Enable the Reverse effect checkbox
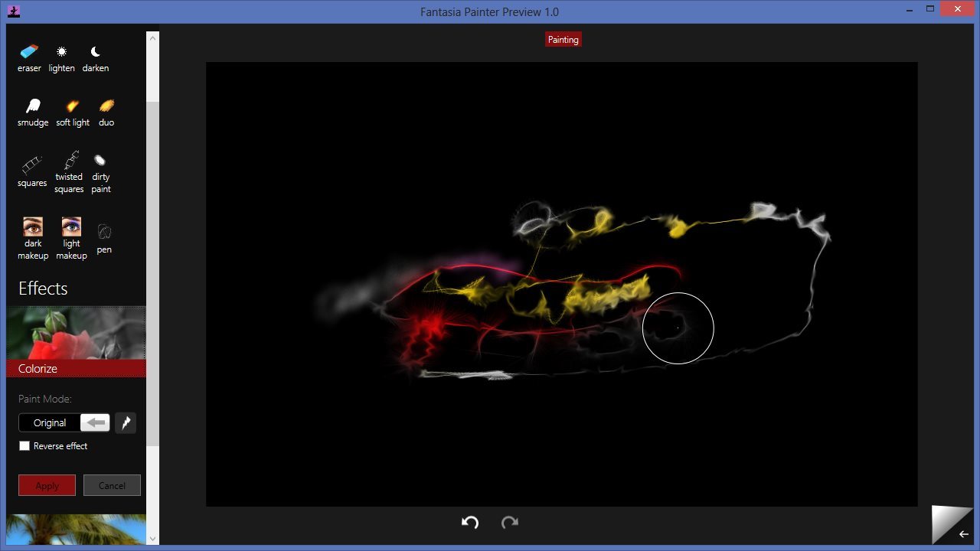The height and width of the screenshot is (551, 980). click(24, 445)
